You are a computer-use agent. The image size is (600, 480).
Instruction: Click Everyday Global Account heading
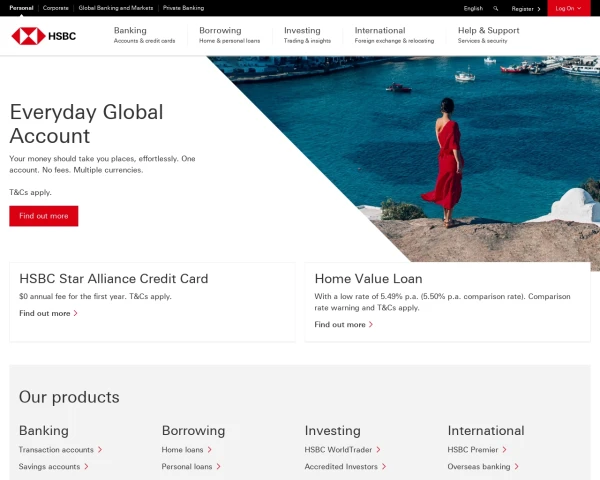point(86,124)
